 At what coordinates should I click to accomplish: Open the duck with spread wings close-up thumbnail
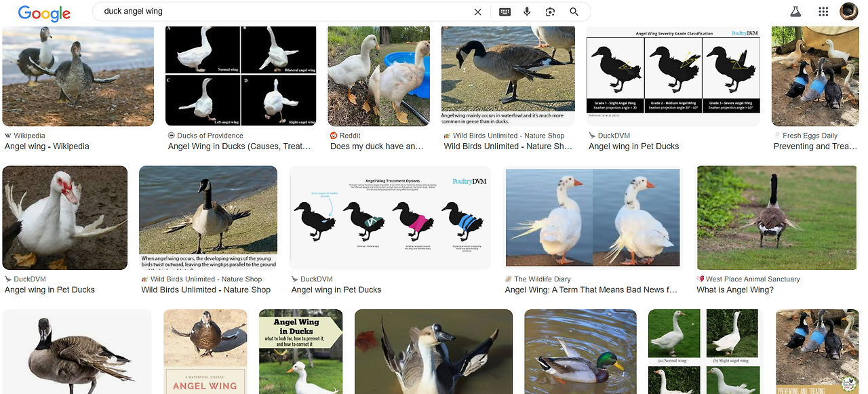point(433,351)
